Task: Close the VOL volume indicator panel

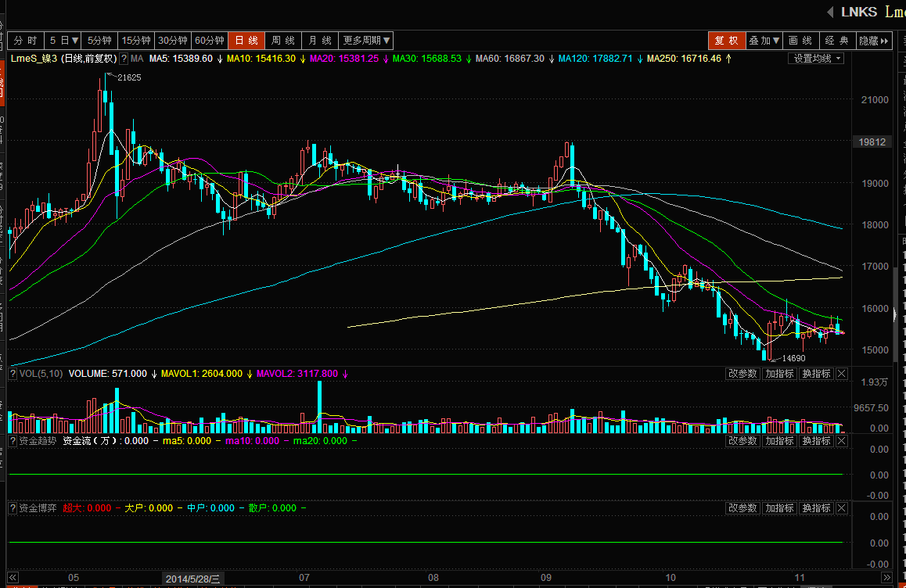Action: (842, 374)
